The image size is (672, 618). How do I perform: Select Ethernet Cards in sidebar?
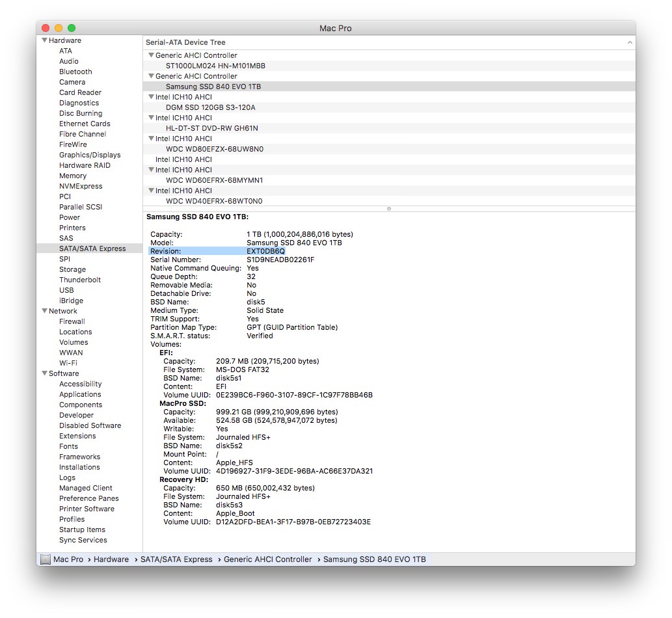[x=85, y=124]
